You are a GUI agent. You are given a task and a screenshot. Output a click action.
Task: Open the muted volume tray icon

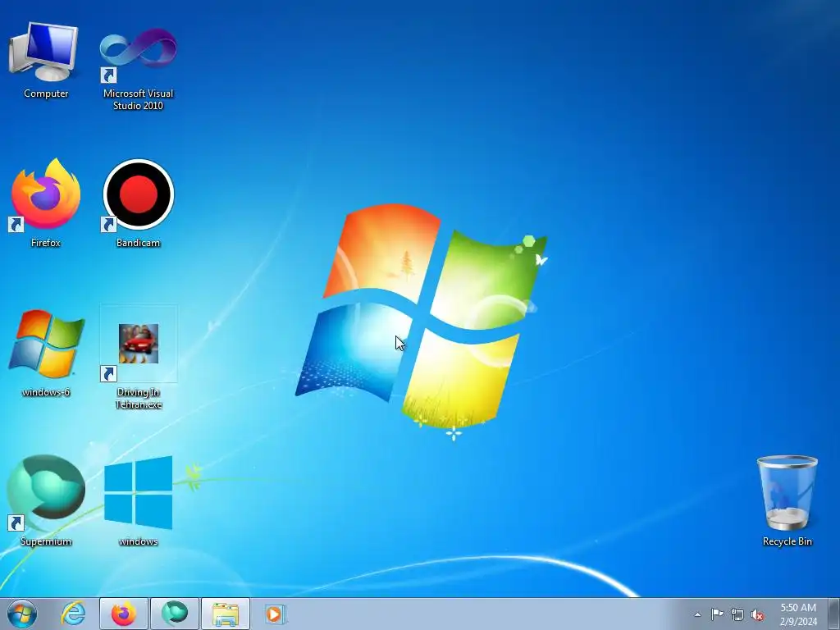click(757, 614)
